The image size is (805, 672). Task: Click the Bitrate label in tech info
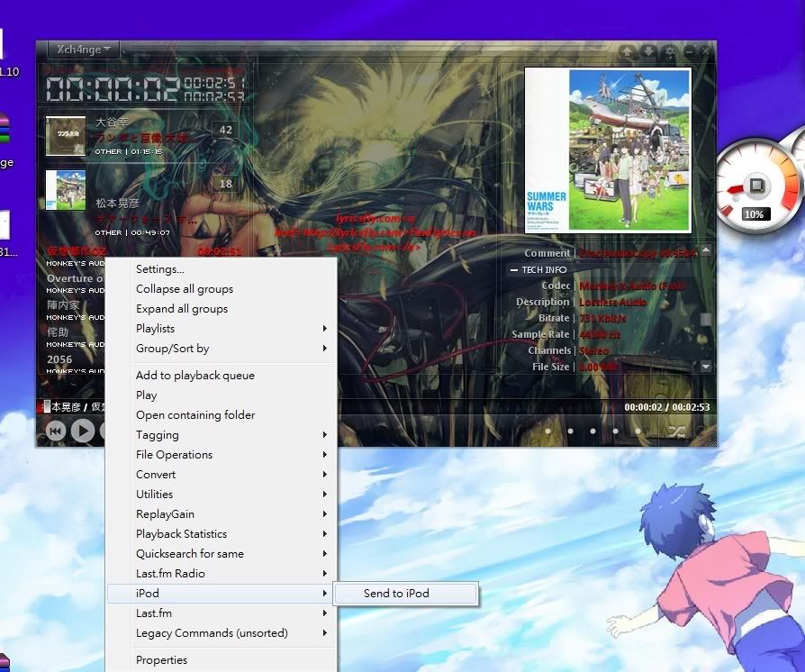(554, 318)
